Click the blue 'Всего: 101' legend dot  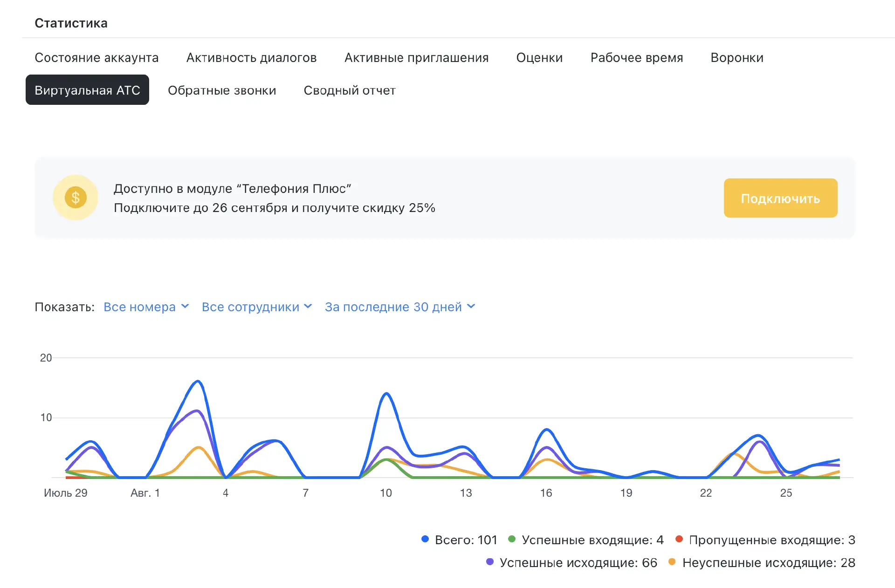point(425,539)
